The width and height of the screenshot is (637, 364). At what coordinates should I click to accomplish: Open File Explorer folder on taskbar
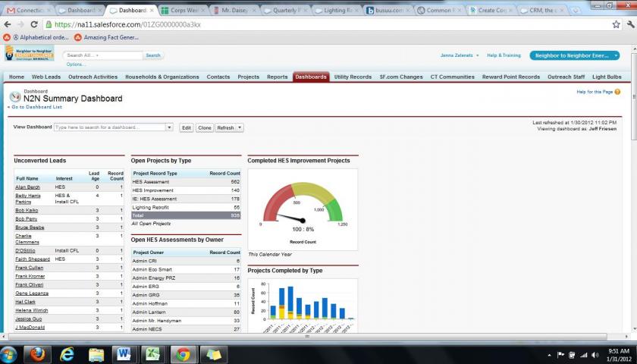tap(96, 355)
